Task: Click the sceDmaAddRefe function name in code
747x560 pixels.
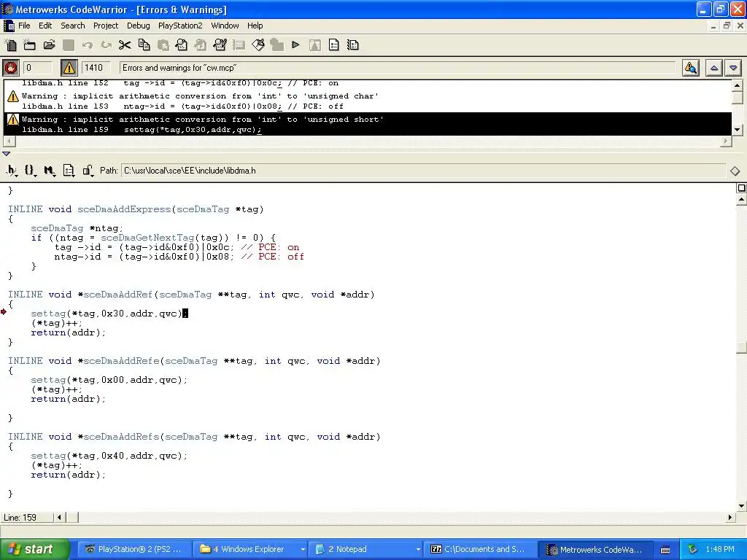Action: coord(122,361)
